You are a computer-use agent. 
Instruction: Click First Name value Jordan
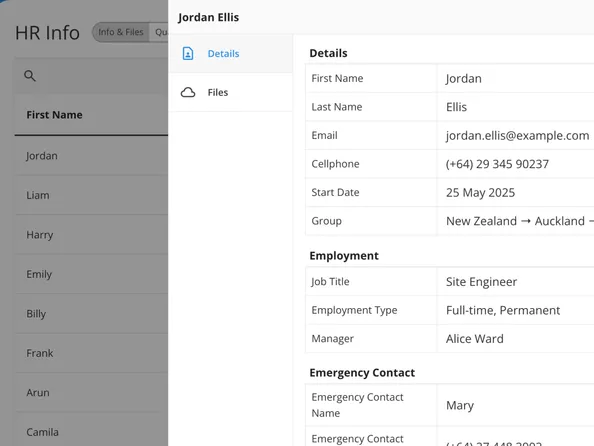pos(464,78)
